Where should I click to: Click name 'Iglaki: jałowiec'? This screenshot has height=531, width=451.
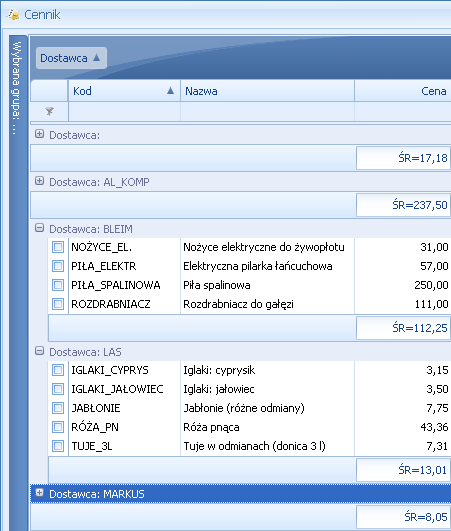[219, 389]
